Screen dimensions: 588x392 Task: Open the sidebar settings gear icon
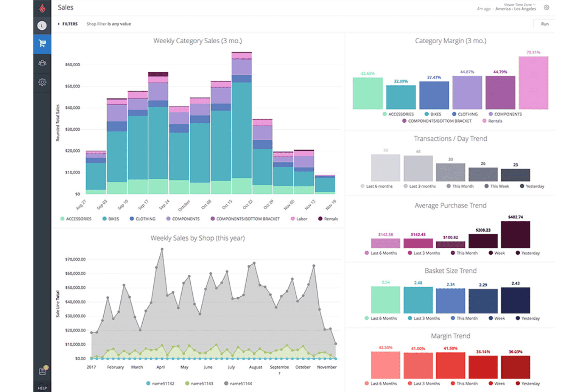[42, 82]
